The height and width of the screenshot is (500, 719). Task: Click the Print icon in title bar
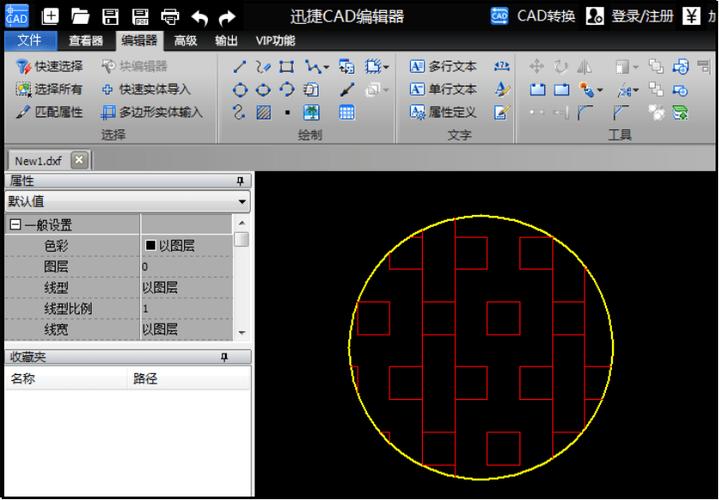point(170,16)
